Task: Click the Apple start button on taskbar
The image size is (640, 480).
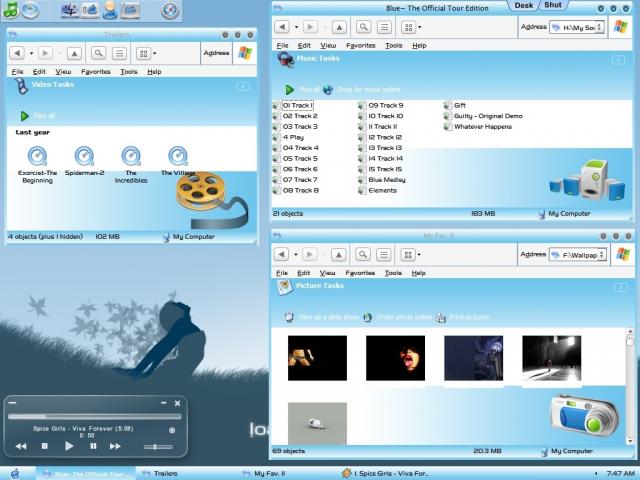Action: coord(15,473)
